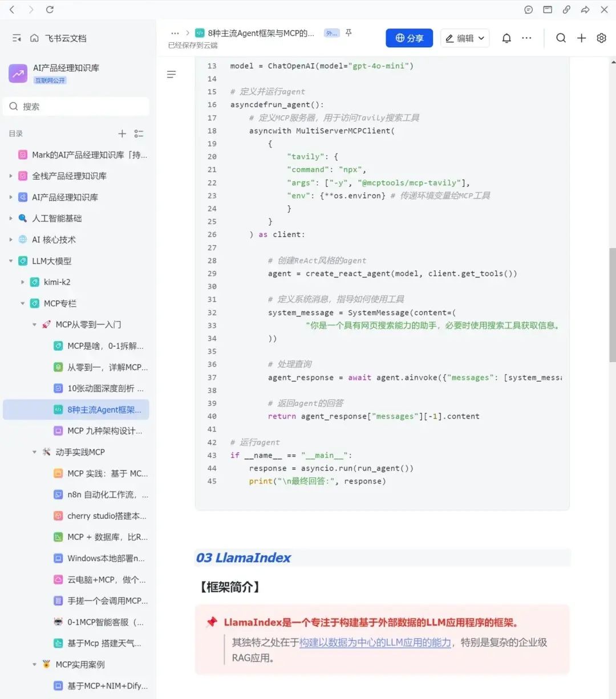Open MCP 九种架构设计 document
The height and width of the screenshot is (699, 616).
click(x=104, y=431)
